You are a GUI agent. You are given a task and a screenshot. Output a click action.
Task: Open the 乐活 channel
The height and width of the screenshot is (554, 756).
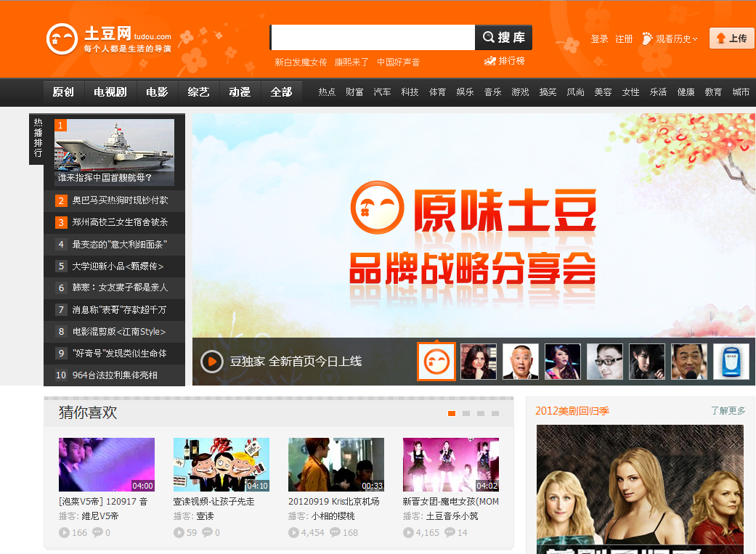(658, 92)
